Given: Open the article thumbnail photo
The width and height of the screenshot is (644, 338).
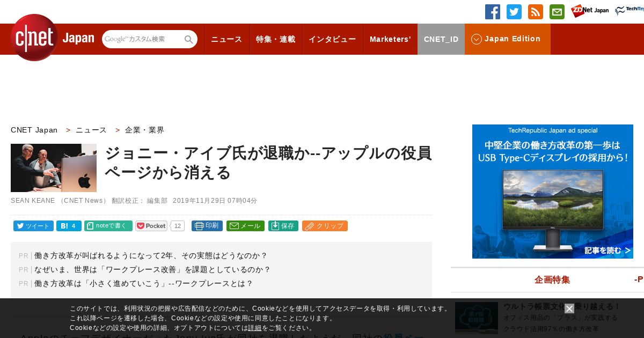Looking at the screenshot, I should pyautogui.click(x=54, y=168).
